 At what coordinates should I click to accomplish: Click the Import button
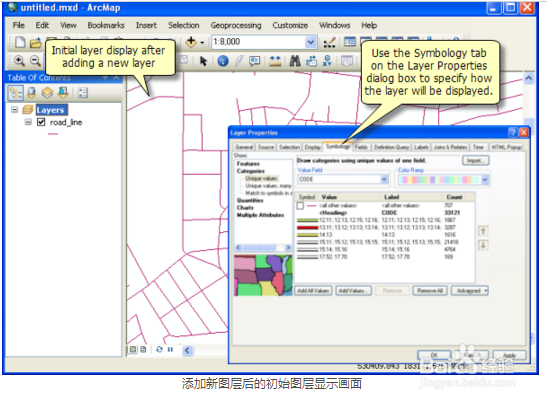[x=475, y=160]
